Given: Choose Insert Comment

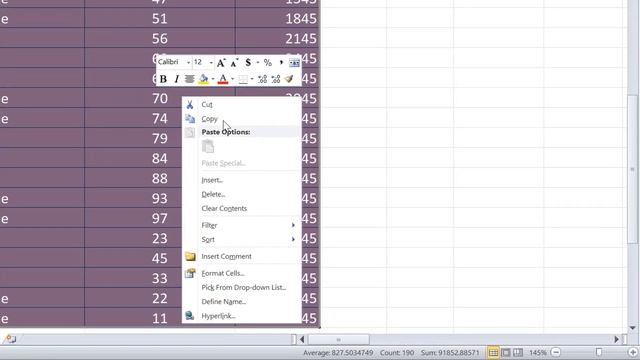Looking at the screenshot, I should [241, 256].
